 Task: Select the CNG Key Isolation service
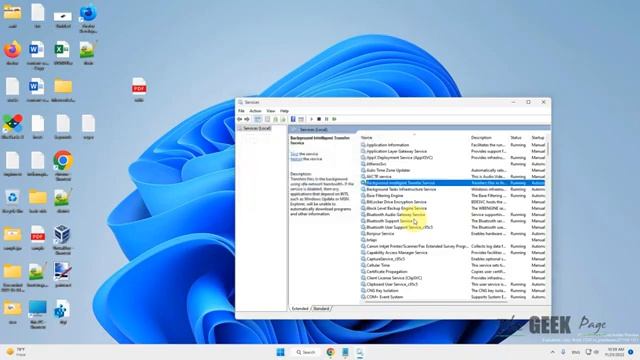(453, 291)
